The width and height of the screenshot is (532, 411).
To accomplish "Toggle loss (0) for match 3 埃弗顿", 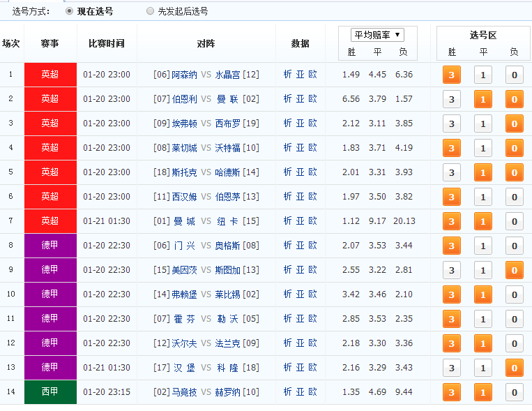I will tap(515, 124).
